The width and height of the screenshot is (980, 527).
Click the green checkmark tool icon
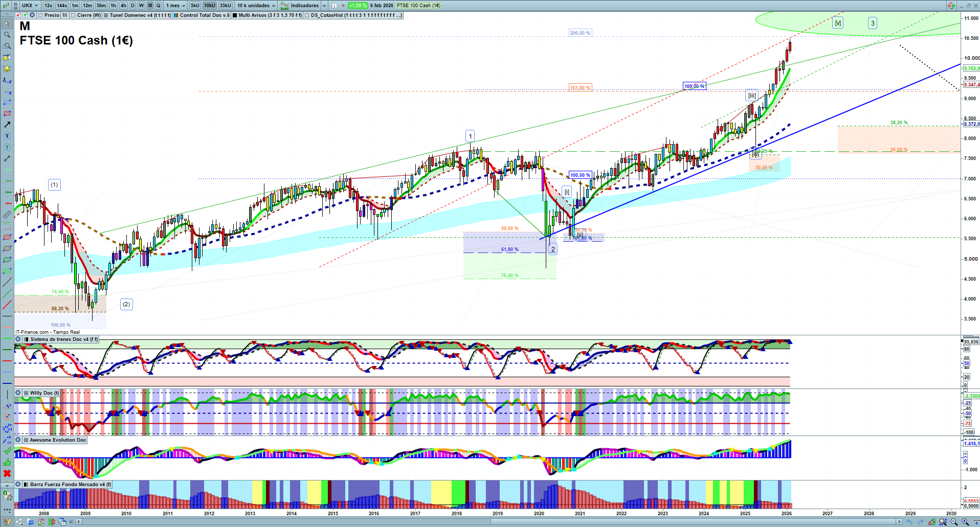7,451
